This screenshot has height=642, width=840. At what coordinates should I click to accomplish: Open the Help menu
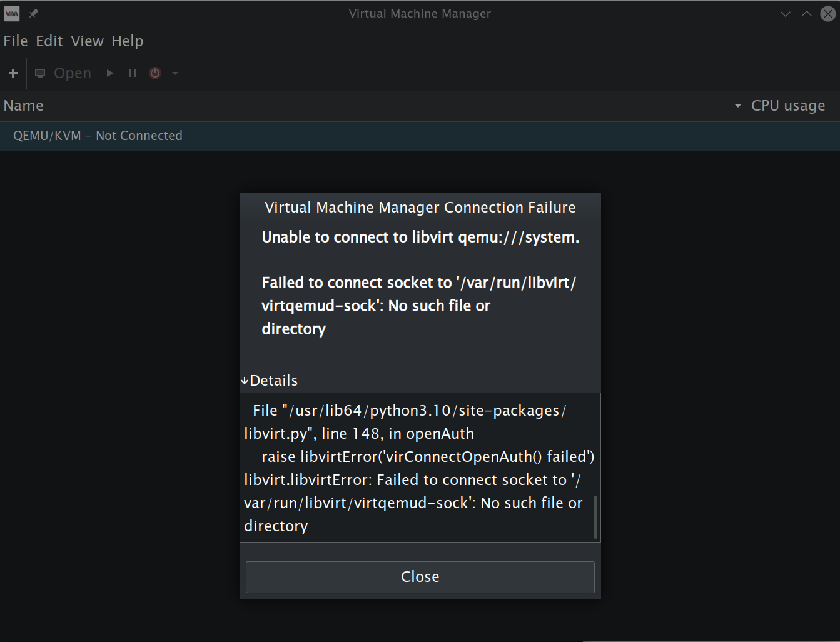pos(128,41)
